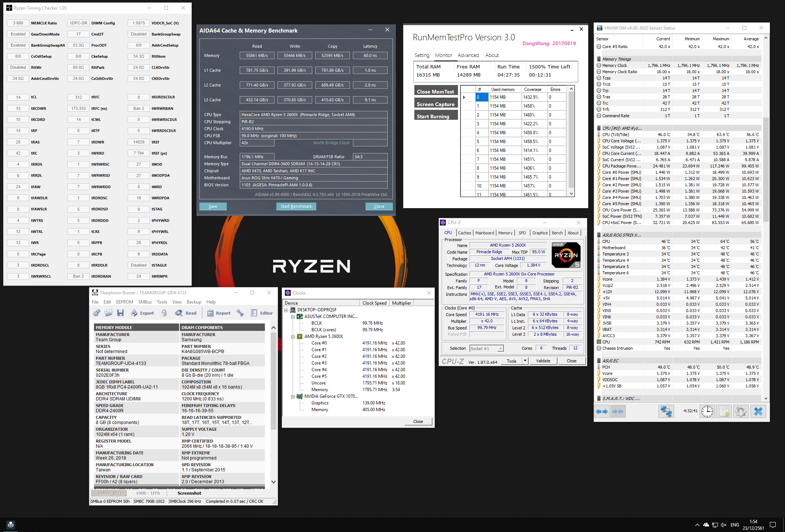Click Screen Capture in RunMemTestPro

coord(436,104)
